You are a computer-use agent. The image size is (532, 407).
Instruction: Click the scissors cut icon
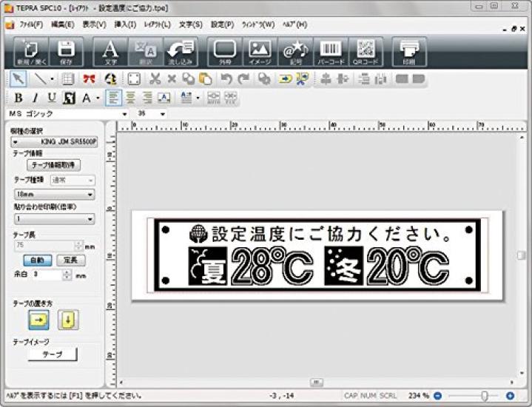[155, 78]
